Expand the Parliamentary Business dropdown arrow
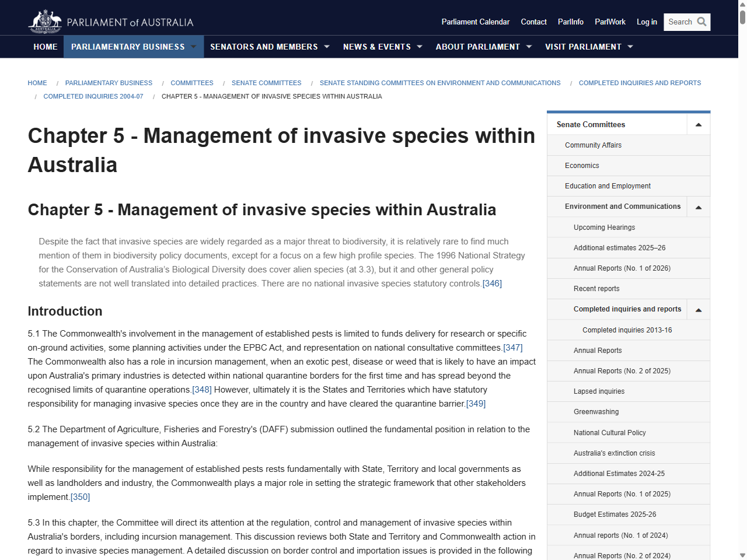 193,47
